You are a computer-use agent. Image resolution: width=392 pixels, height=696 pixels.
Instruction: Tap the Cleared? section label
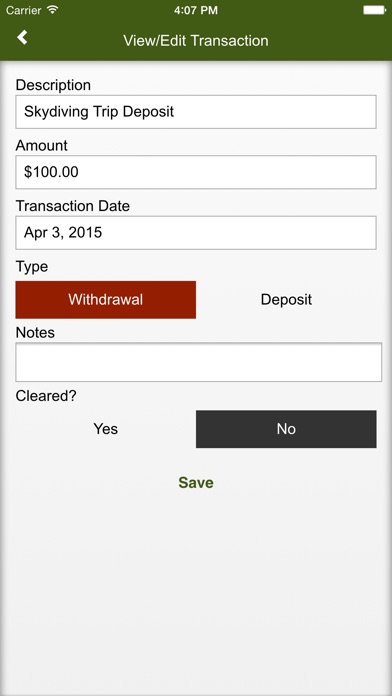[46, 395]
